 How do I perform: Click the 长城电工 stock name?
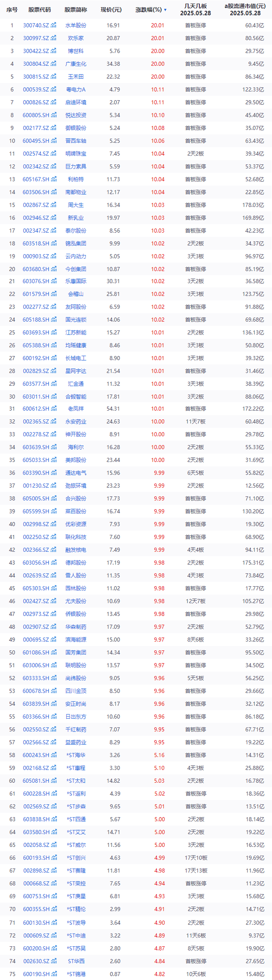coord(76,358)
